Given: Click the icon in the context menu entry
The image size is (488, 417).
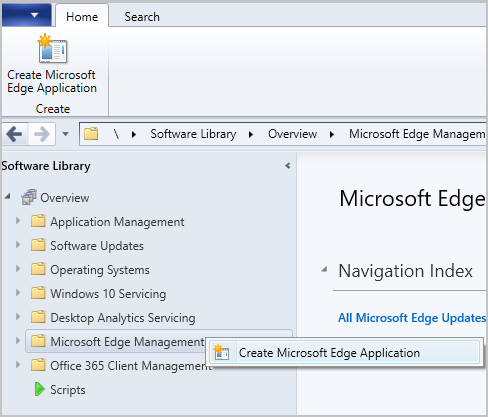Looking at the screenshot, I should click(221, 352).
